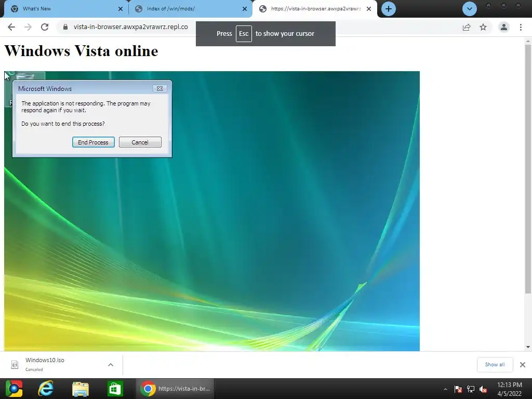
Task: Close the Microsoft Windows dialog
Action: click(x=159, y=88)
